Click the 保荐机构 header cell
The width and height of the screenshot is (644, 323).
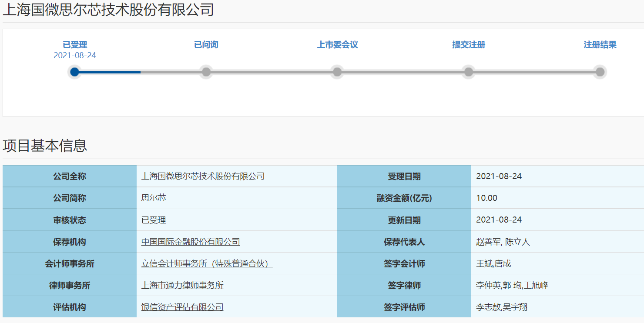point(70,241)
